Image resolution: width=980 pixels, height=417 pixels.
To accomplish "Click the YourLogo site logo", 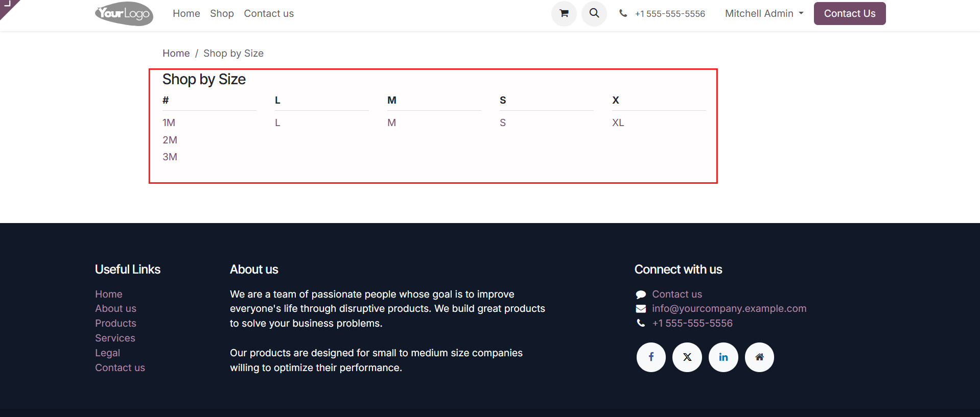I will pyautogui.click(x=124, y=14).
